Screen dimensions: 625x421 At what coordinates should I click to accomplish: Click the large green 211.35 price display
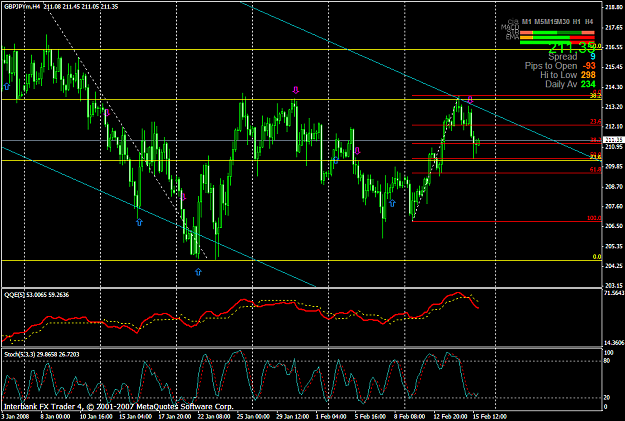[x=571, y=48]
